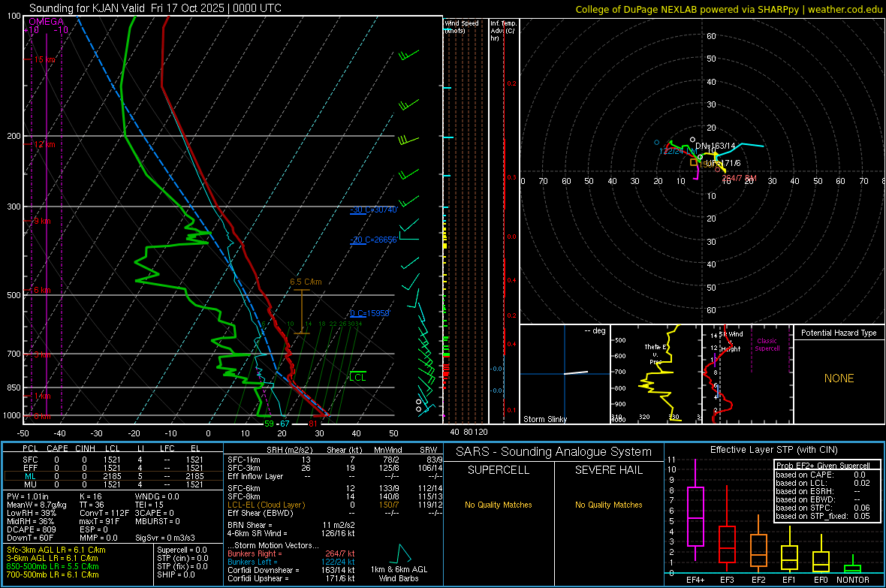The height and width of the screenshot is (588, 886).
Task: Click the Wind Speed (knots) header
Action: [x=461, y=26]
